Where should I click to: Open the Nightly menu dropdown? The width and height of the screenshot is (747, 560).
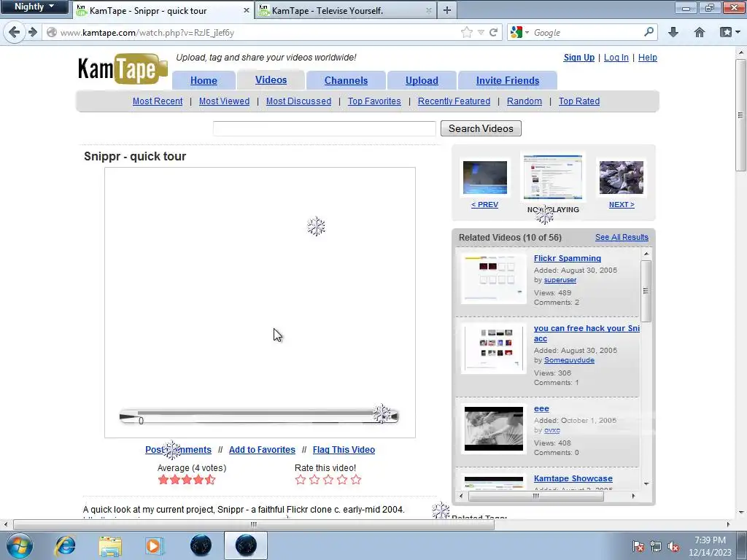pos(34,7)
